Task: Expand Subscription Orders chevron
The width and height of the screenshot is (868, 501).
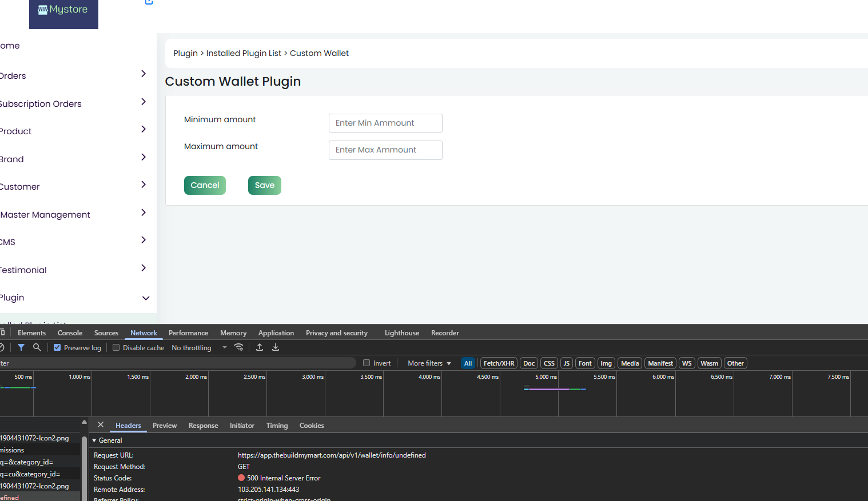Action: (x=144, y=102)
